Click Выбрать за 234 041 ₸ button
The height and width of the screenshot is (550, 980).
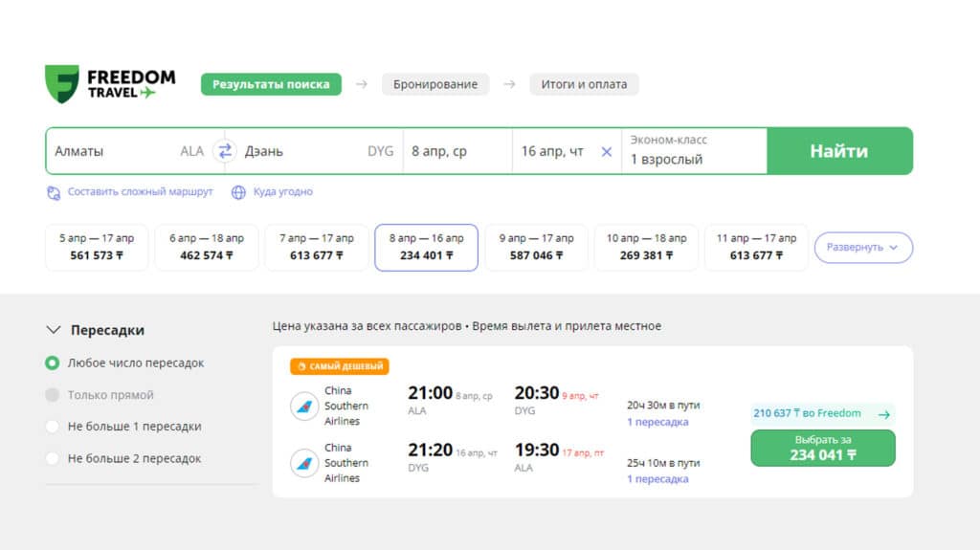coord(822,448)
